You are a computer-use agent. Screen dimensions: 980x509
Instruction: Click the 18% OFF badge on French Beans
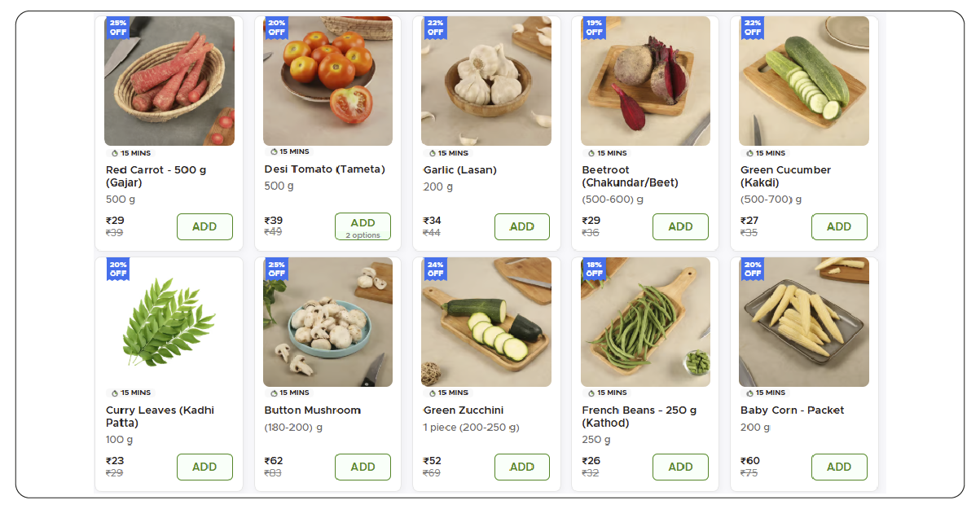(x=595, y=269)
